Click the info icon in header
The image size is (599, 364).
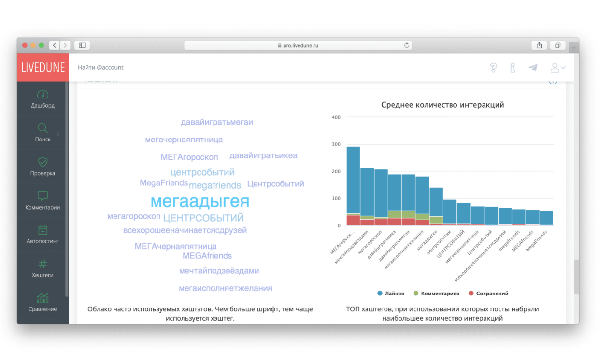pos(513,68)
